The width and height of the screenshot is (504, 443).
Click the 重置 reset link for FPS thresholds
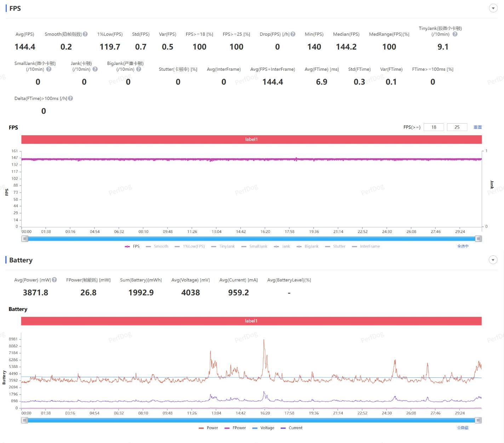(x=477, y=127)
